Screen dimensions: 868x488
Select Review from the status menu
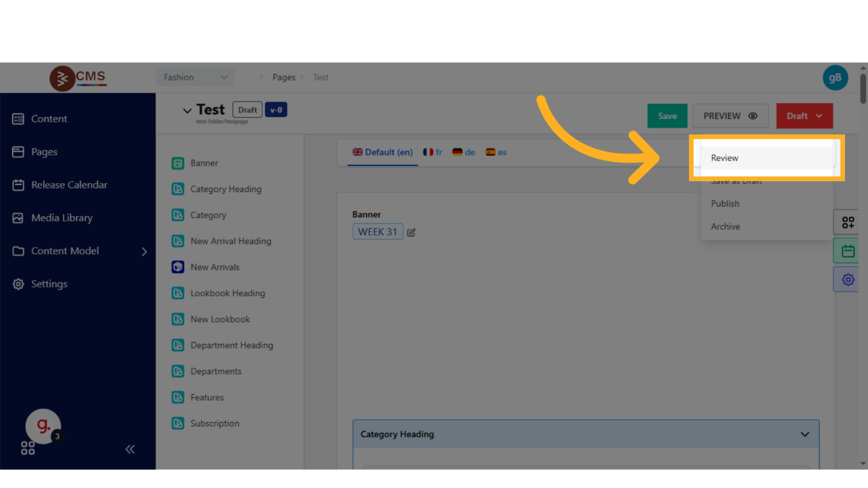coord(724,158)
